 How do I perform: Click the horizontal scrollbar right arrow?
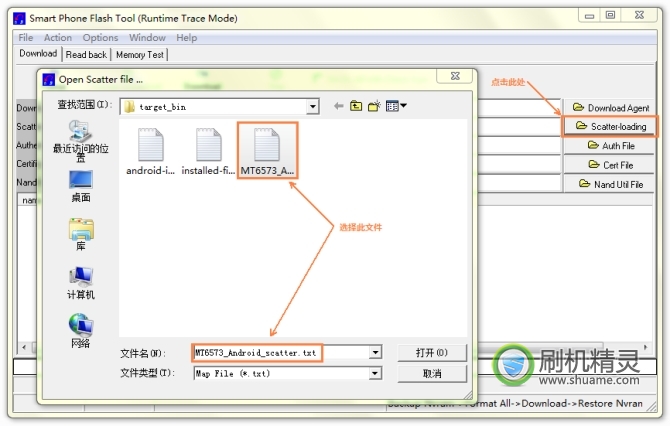click(645, 347)
